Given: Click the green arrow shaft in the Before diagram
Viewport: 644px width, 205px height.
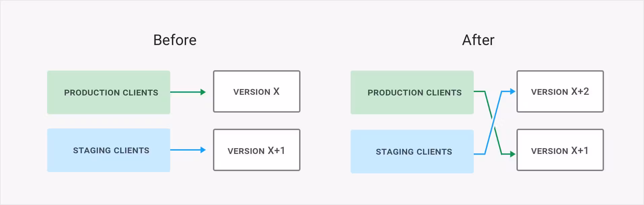Looking at the screenshot, I should click(x=185, y=92).
